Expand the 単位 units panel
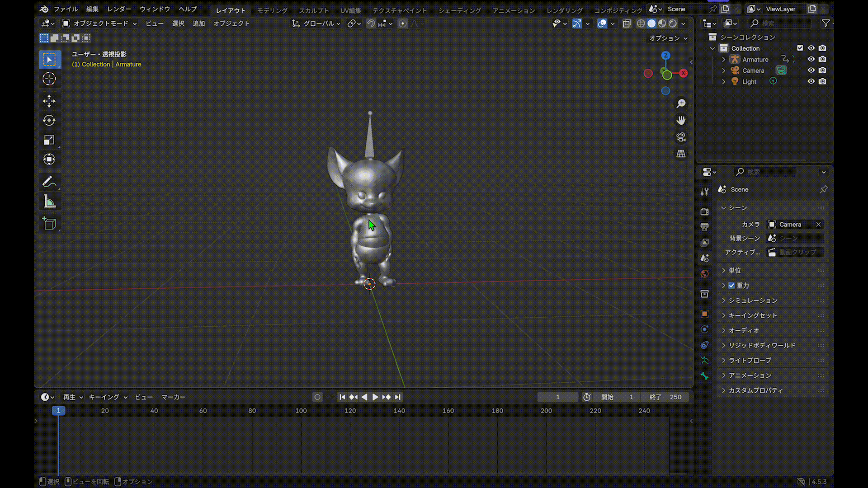The height and width of the screenshot is (488, 868). 735,270
